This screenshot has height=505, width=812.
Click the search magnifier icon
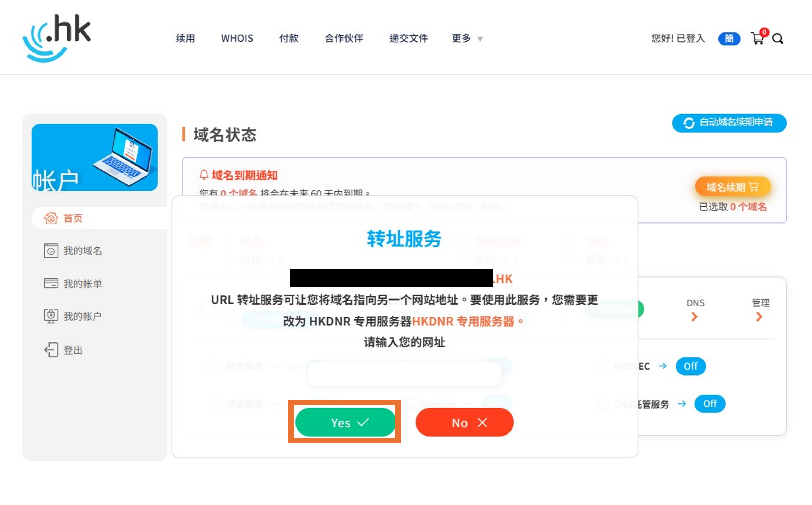click(x=778, y=39)
